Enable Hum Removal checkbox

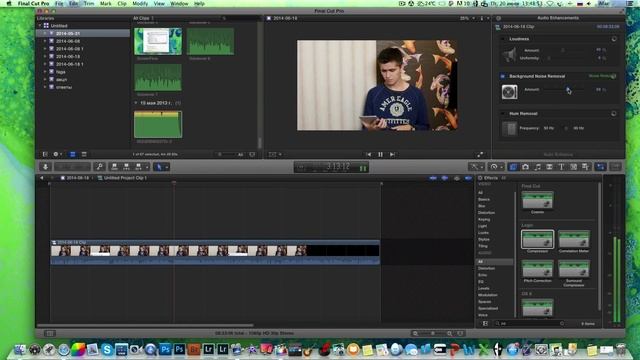(503, 113)
